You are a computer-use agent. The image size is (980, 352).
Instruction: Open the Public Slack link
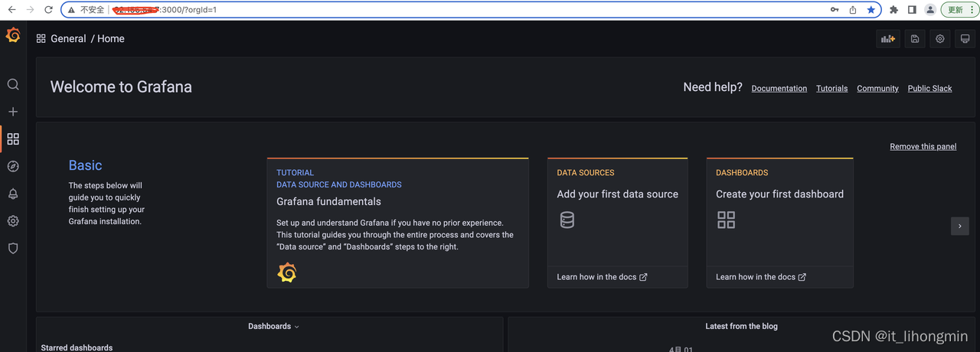(x=930, y=89)
